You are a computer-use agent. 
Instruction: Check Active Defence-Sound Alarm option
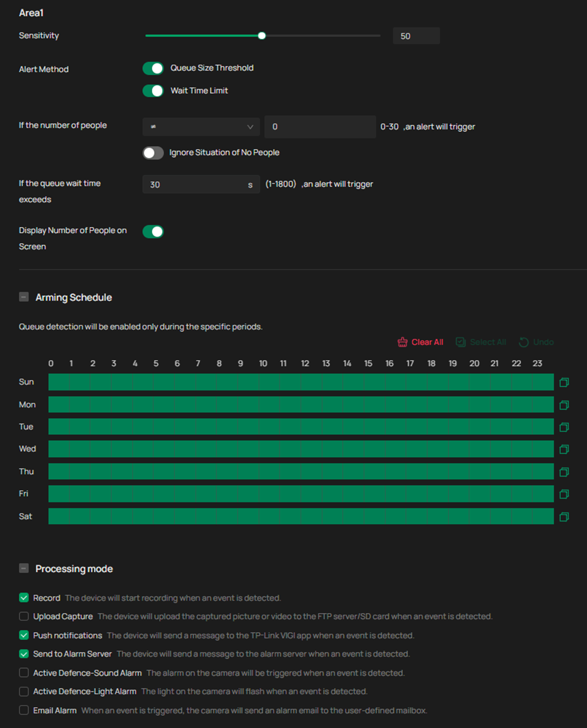point(24,672)
